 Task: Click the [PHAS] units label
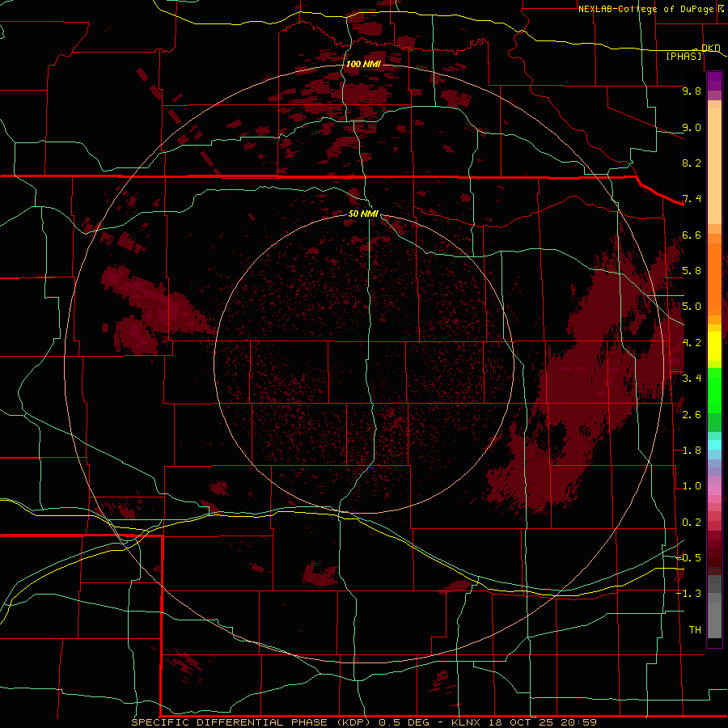pos(684,57)
